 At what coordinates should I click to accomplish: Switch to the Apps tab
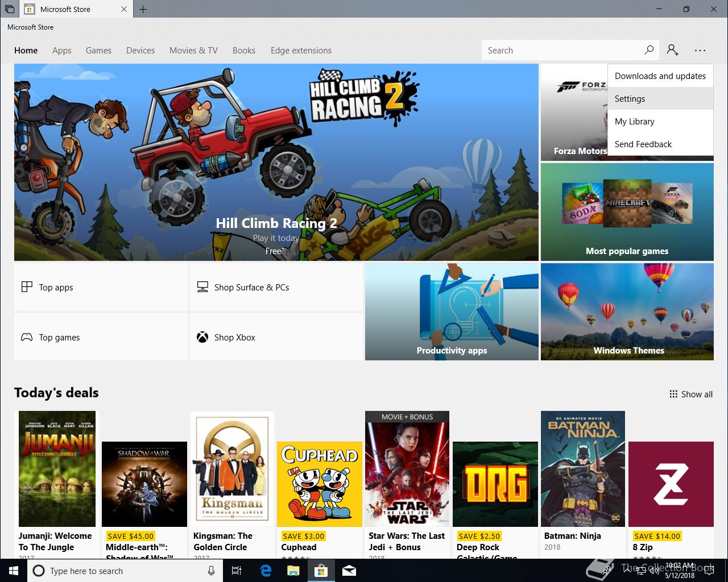click(x=62, y=50)
